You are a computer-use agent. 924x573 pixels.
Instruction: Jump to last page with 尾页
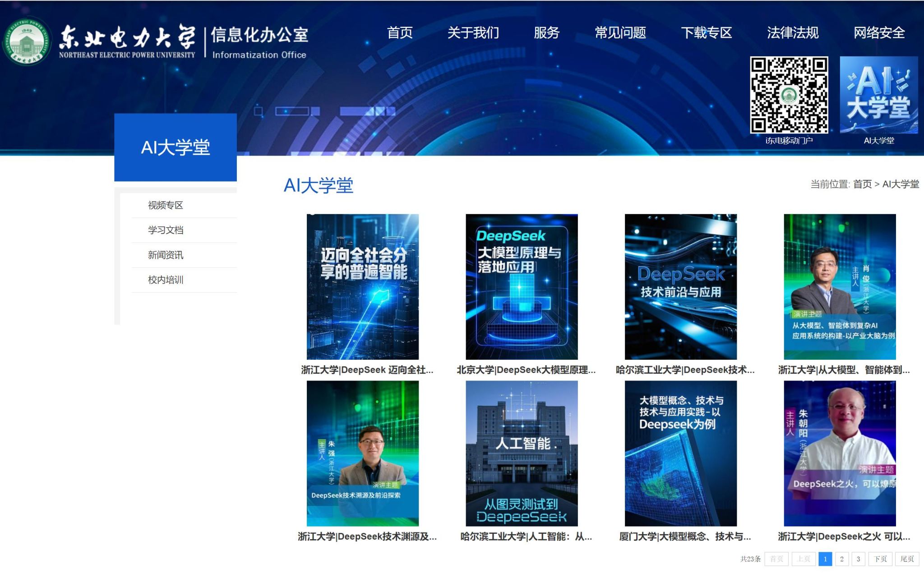coord(907,559)
